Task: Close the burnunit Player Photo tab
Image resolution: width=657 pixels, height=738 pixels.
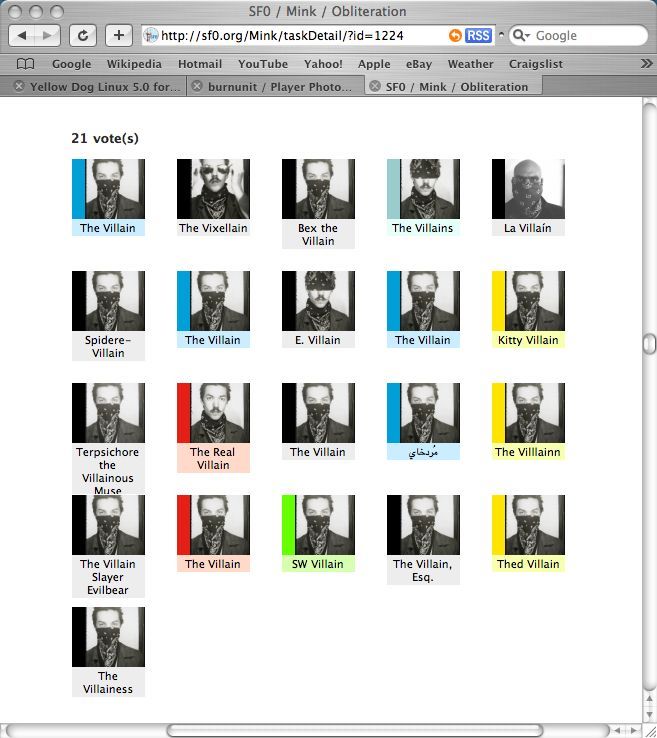Action: (x=197, y=86)
